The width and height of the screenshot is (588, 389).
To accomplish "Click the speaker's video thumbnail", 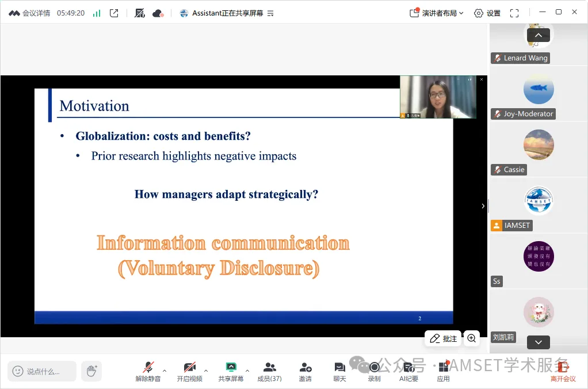I will 438,97.
